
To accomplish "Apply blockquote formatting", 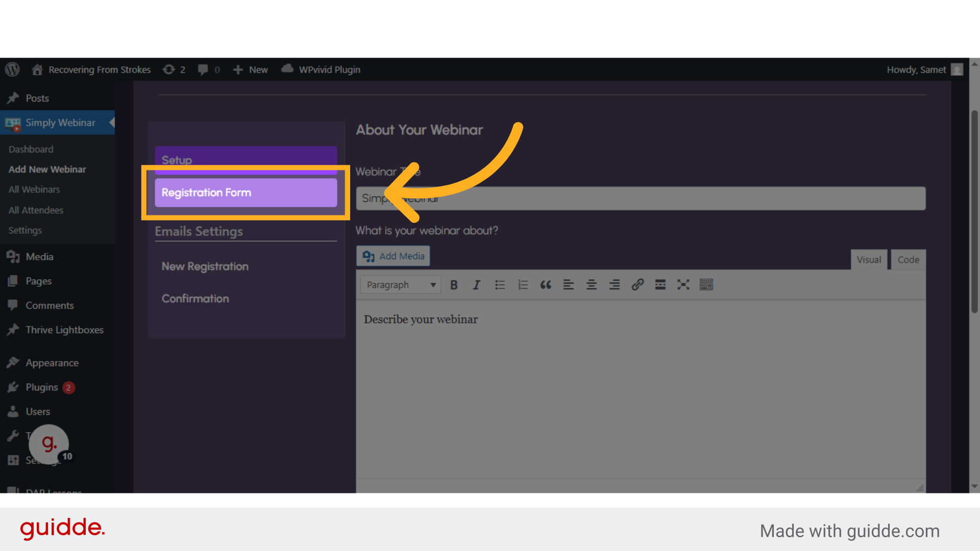I will click(546, 285).
